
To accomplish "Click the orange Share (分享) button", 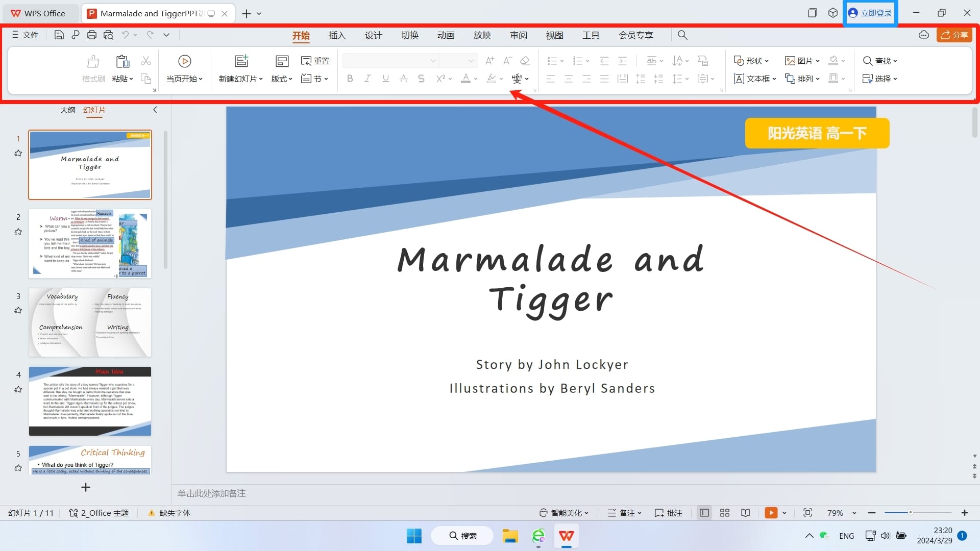I will pos(954,35).
